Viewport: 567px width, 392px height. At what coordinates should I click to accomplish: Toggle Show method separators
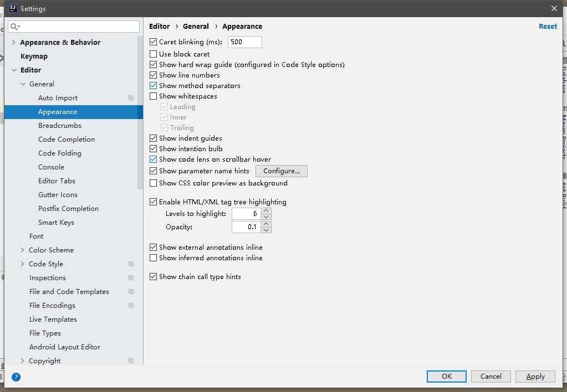pyautogui.click(x=154, y=86)
